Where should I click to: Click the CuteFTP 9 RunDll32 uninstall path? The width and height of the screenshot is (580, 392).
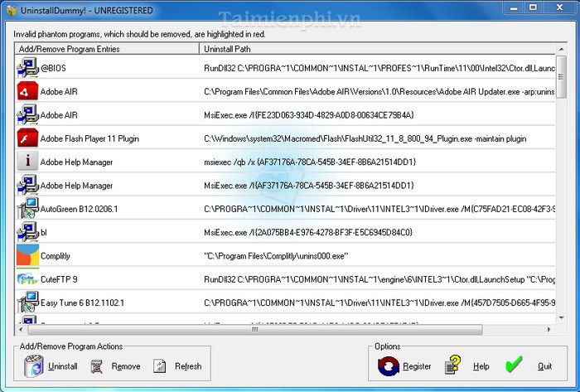[379, 279]
